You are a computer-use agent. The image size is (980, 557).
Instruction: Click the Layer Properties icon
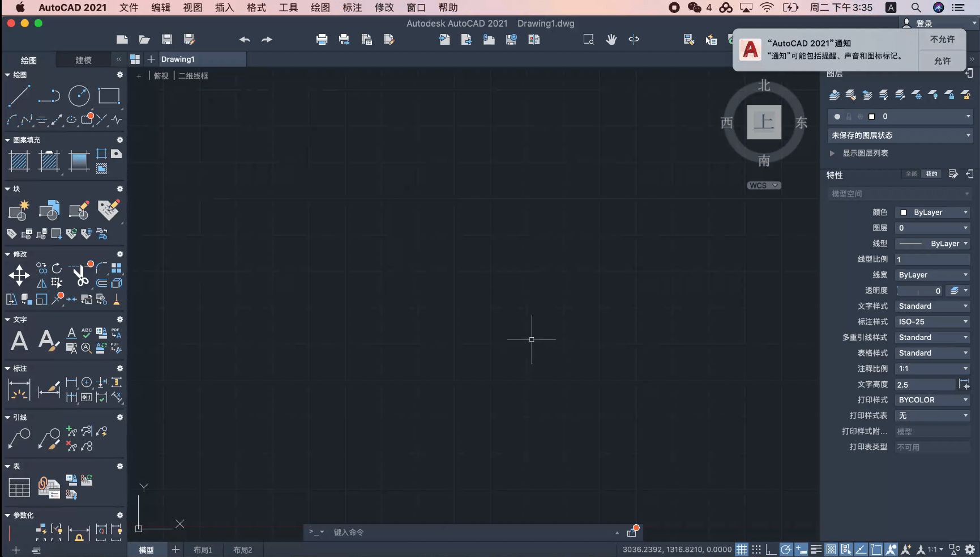pos(834,95)
